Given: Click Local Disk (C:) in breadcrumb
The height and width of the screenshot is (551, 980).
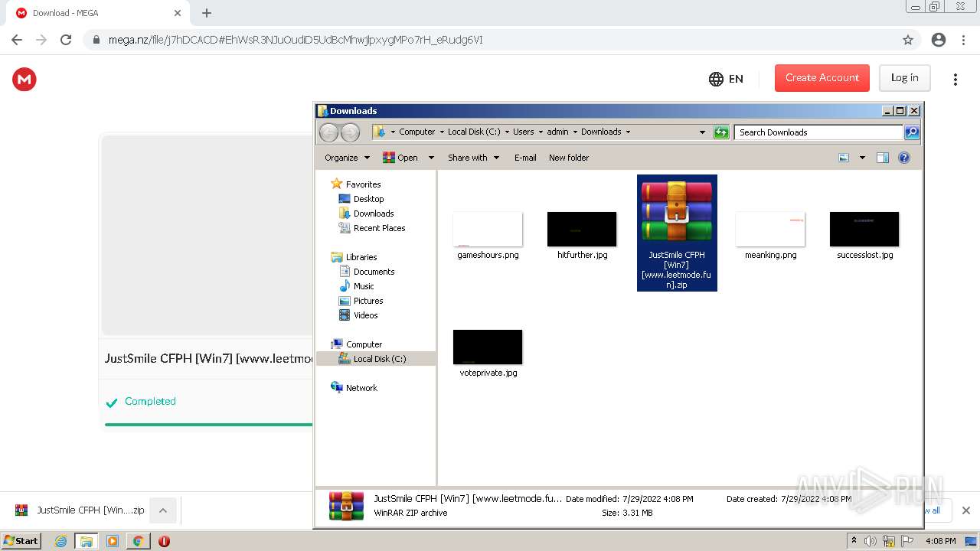Looking at the screenshot, I should click(x=473, y=132).
